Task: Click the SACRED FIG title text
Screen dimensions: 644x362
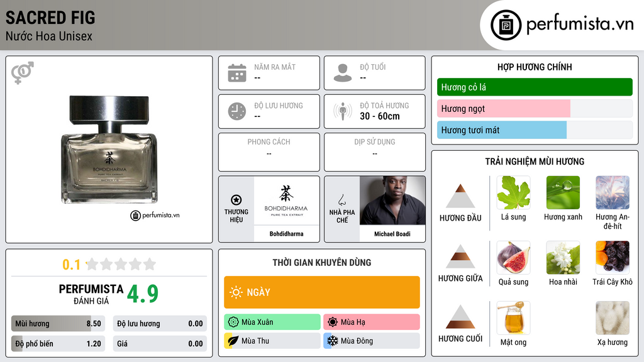Action: pos(50,18)
